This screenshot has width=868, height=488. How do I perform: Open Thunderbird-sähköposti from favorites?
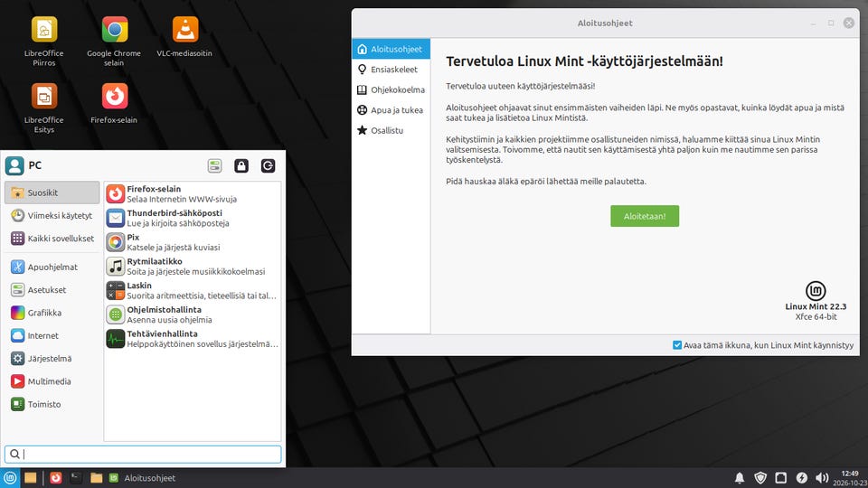click(193, 218)
